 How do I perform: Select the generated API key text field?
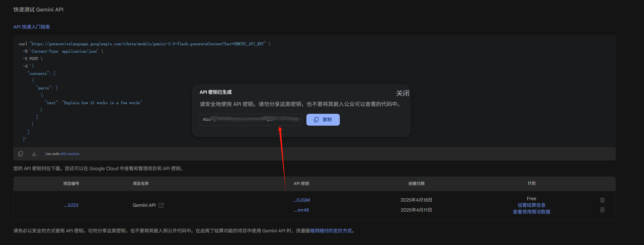(x=251, y=120)
